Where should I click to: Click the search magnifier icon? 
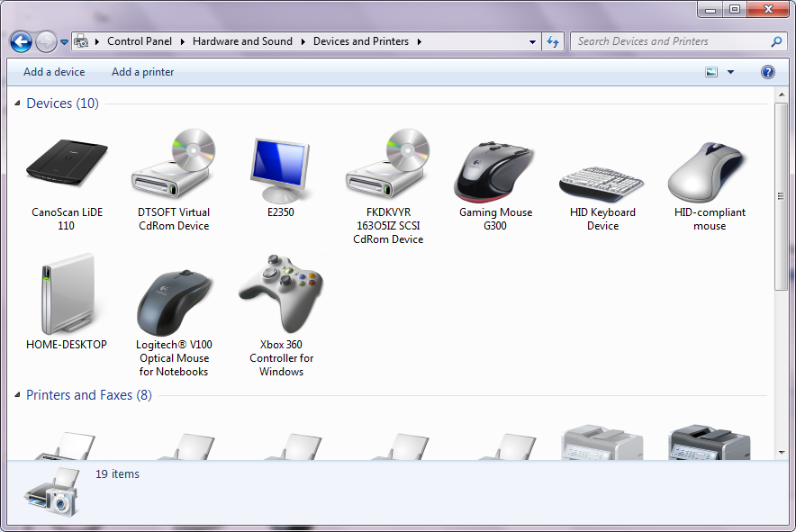click(x=776, y=41)
